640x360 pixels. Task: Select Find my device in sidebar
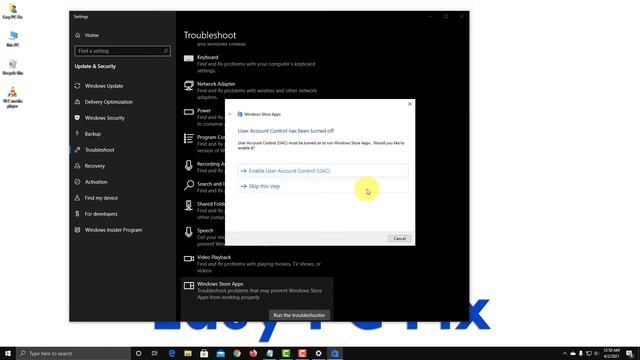tap(101, 198)
